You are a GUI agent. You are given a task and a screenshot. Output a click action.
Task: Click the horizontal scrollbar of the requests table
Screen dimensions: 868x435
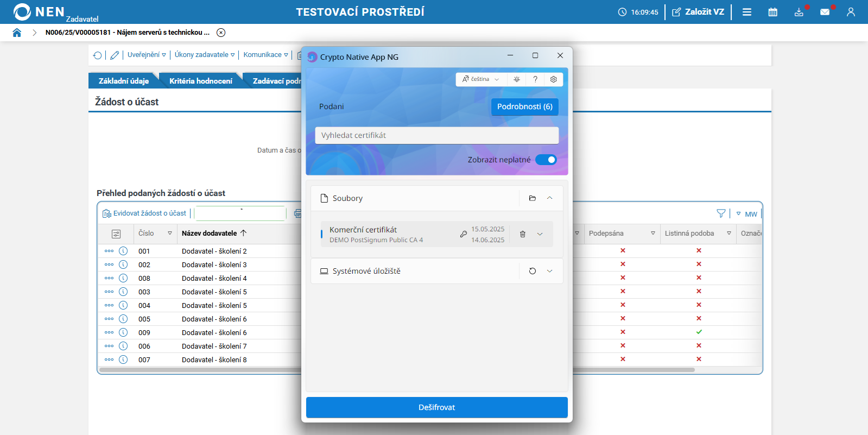point(397,370)
